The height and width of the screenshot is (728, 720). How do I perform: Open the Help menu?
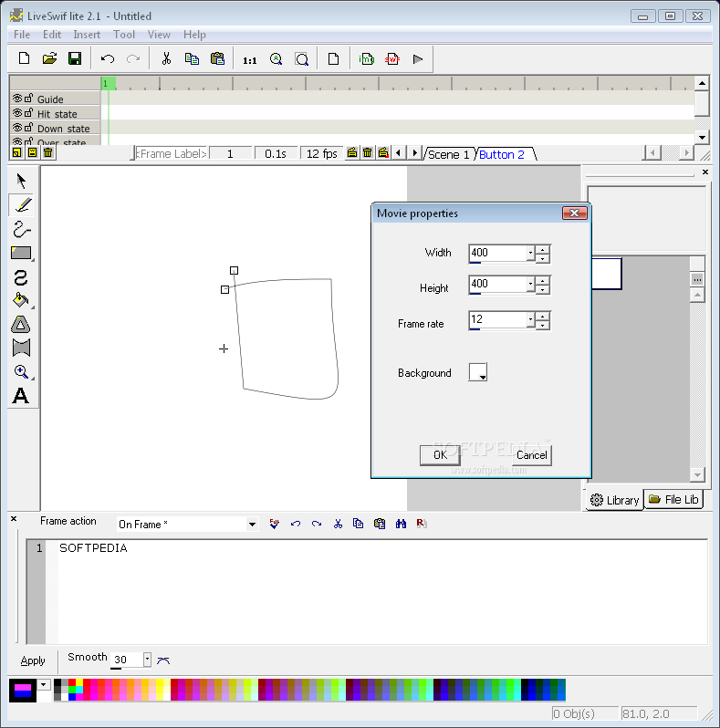point(194,35)
